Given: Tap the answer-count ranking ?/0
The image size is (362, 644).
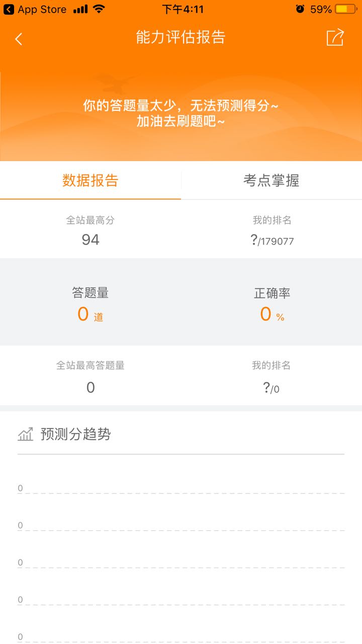Looking at the screenshot, I should (x=271, y=388).
